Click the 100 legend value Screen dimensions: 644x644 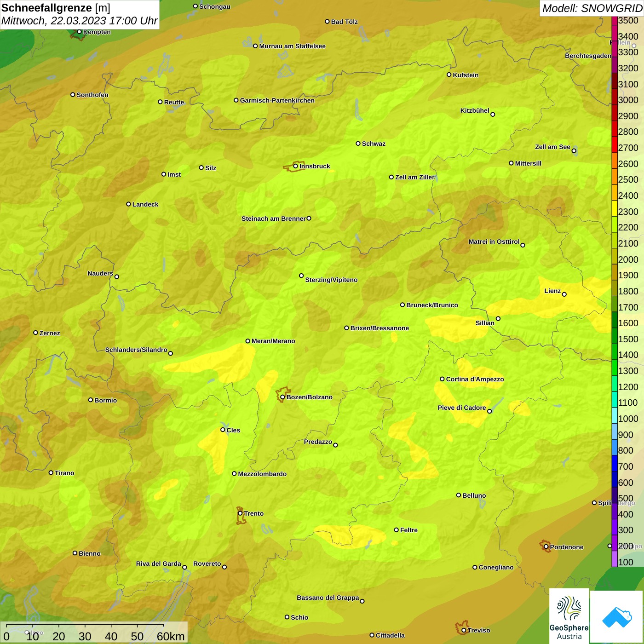click(x=626, y=562)
